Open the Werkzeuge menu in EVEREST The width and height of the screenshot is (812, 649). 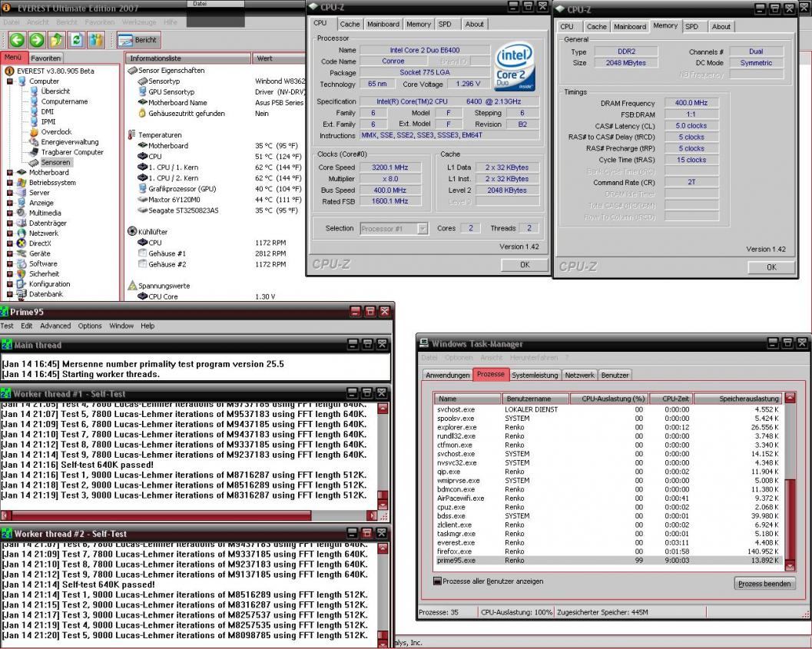tap(139, 22)
